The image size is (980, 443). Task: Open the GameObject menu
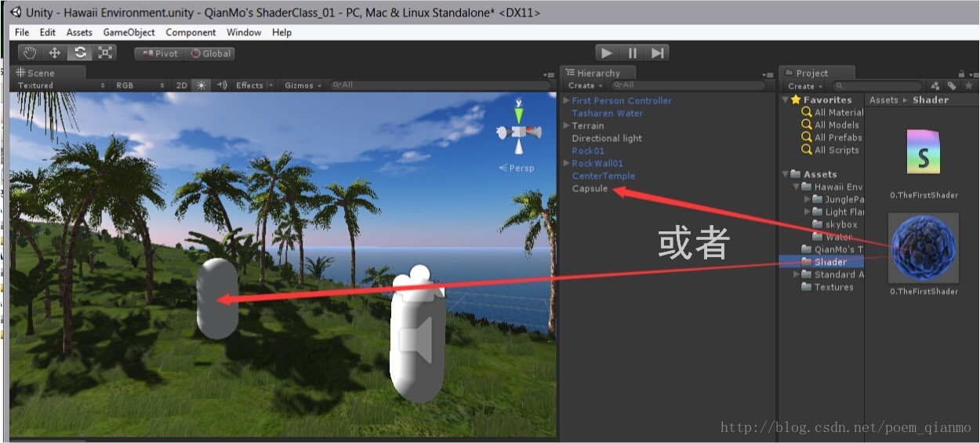[129, 32]
